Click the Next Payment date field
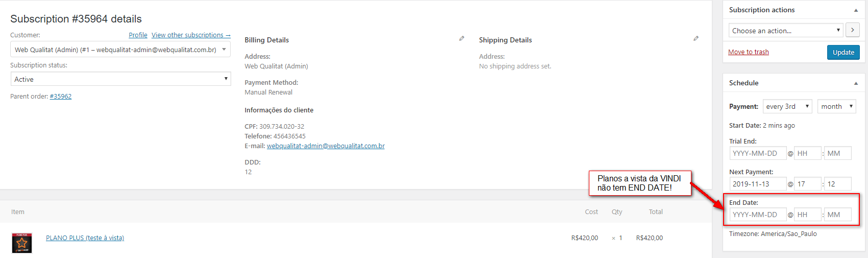 [757, 184]
